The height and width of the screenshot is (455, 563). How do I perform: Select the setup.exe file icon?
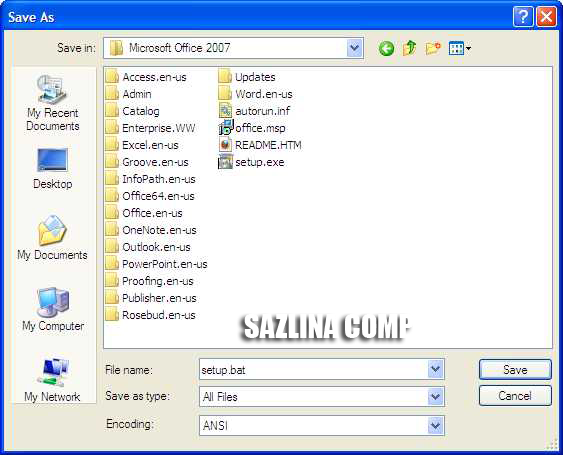pyautogui.click(x=225, y=162)
